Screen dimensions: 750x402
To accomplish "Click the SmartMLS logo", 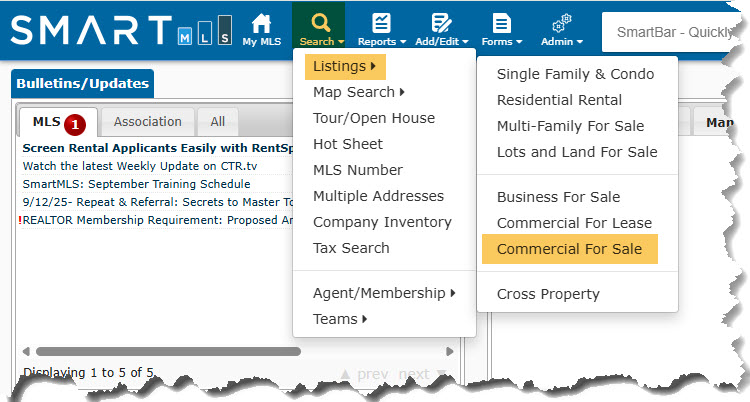I will (x=121, y=30).
